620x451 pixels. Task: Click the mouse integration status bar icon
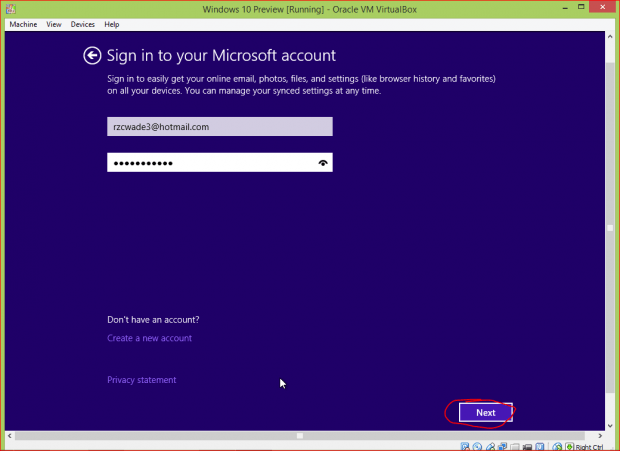557,447
